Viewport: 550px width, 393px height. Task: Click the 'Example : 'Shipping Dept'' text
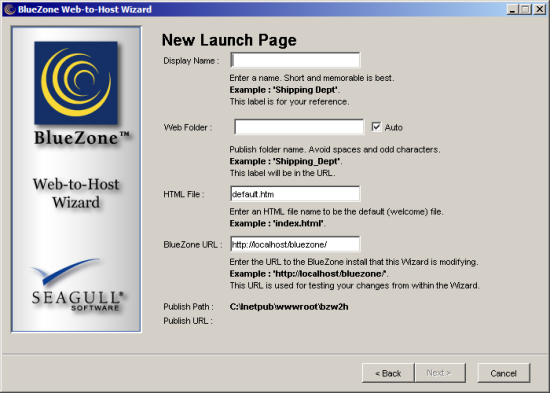click(284, 90)
